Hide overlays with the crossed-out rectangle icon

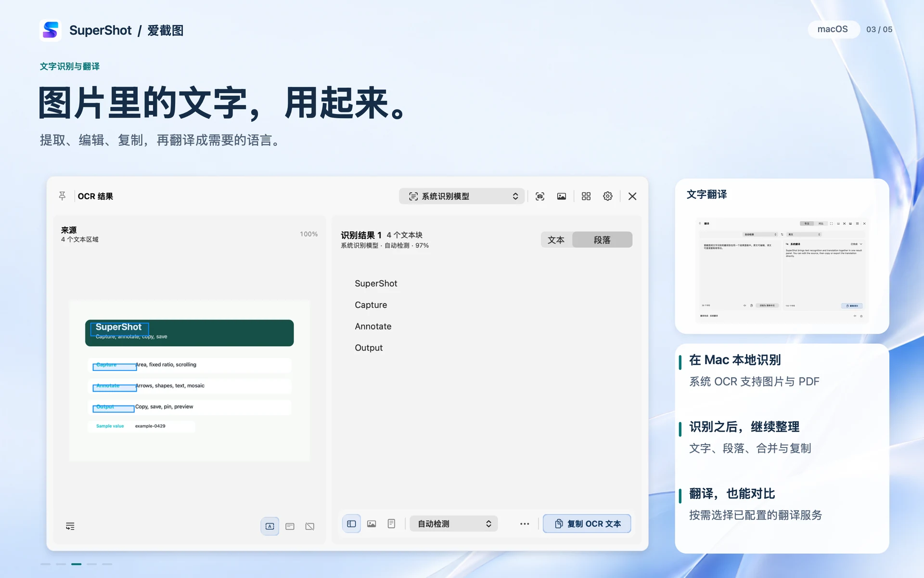click(x=310, y=526)
